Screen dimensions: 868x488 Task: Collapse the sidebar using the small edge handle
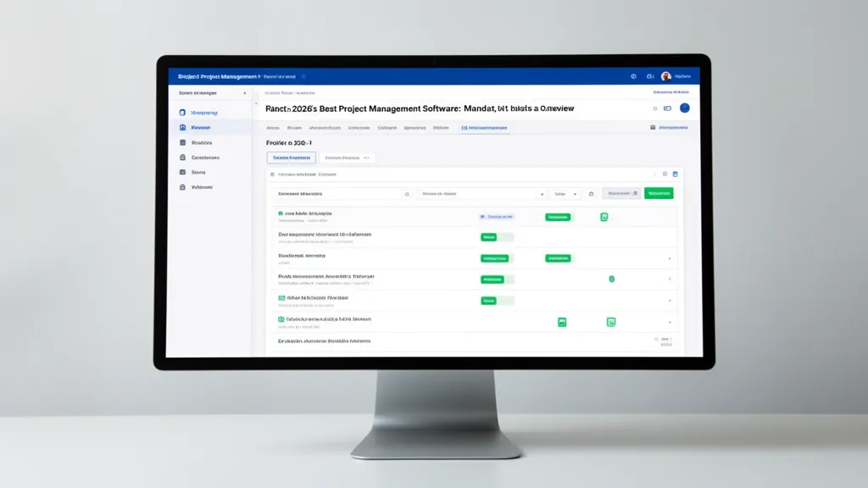(256, 103)
